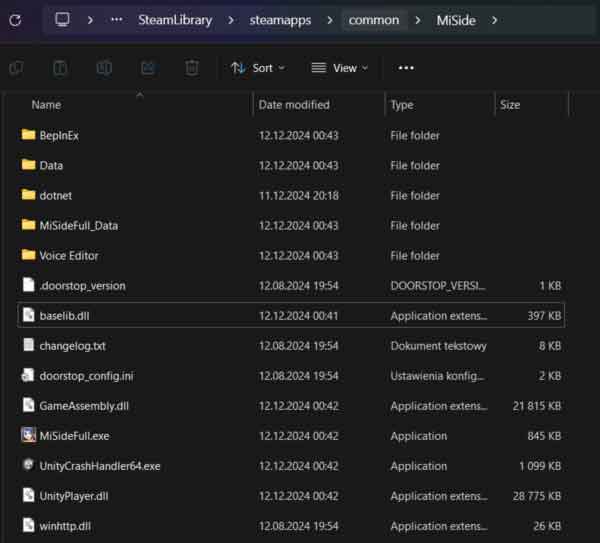The width and height of the screenshot is (600, 543).
Task: Click the Share toolbar icon
Action: coord(148,68)
